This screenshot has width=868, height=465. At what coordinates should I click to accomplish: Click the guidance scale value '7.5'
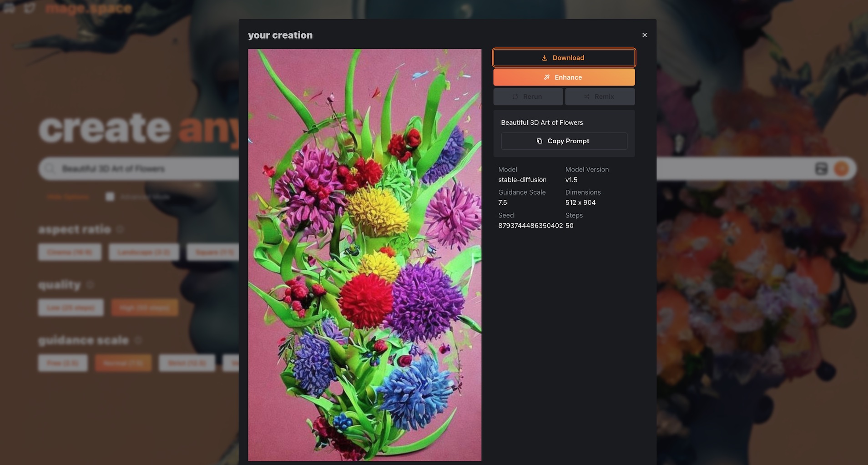[x=503, y=202]
